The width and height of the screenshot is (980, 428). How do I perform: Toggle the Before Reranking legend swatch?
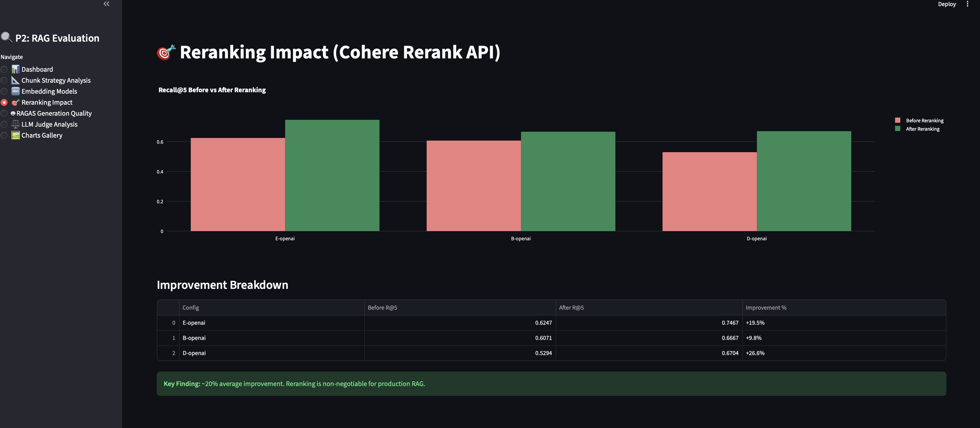[898, 120]
